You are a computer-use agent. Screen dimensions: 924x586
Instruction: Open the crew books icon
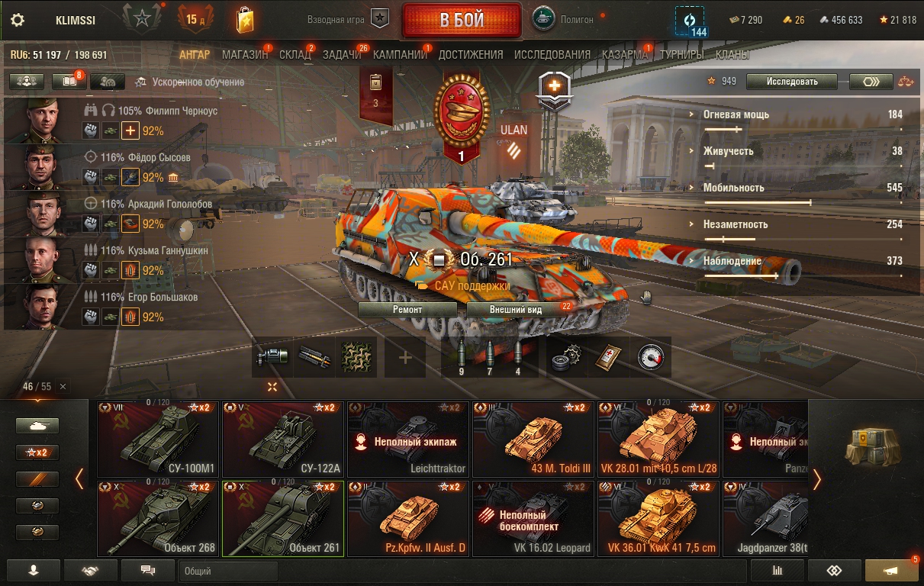click(x=69, y=81)
